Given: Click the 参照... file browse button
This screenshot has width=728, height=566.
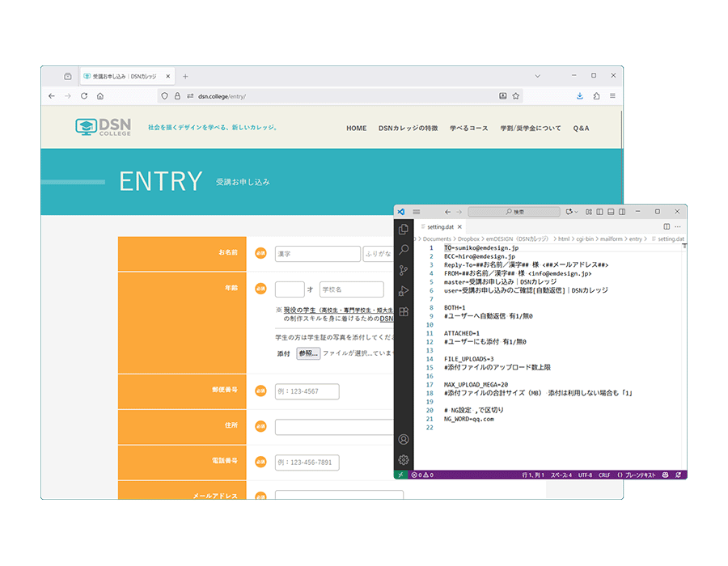Looking at the screenshot, I should coord(307,353).
